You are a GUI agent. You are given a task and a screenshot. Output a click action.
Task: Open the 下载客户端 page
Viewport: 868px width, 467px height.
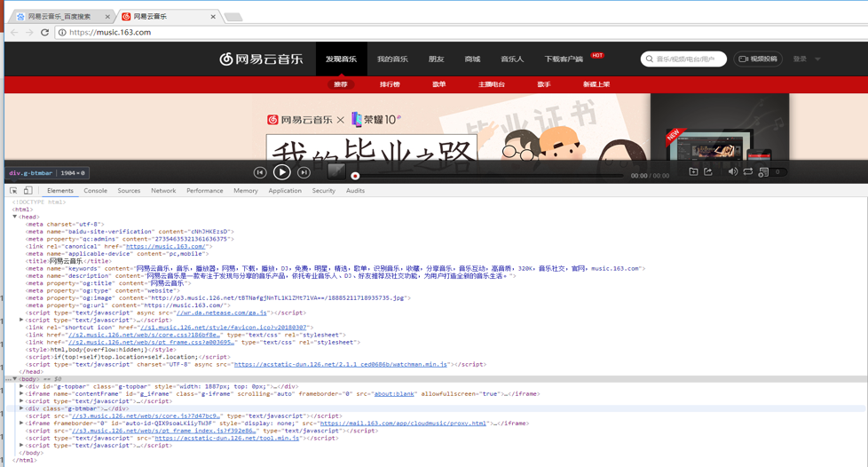click(564, 59)
